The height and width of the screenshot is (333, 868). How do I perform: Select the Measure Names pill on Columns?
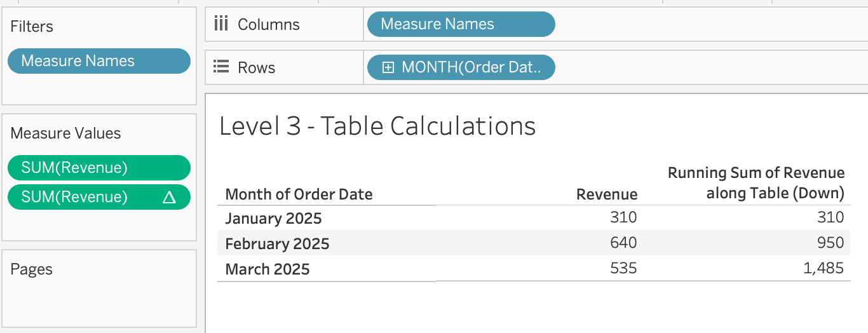click(461, 25)
